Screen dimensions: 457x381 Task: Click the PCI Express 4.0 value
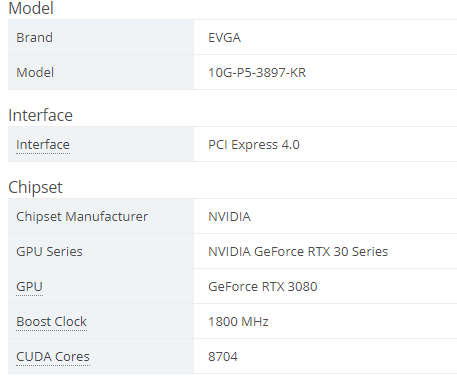click(x=254, y=145)
